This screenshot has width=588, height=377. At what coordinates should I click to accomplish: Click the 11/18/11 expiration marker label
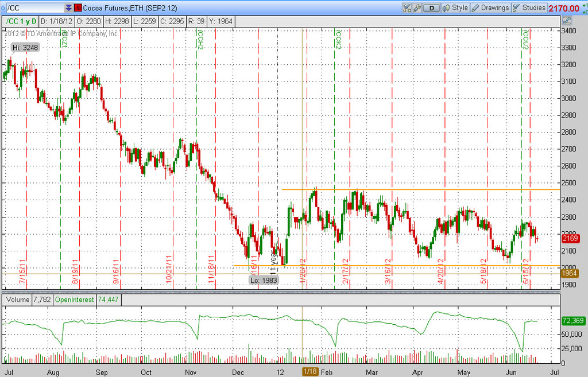point(211,269)
